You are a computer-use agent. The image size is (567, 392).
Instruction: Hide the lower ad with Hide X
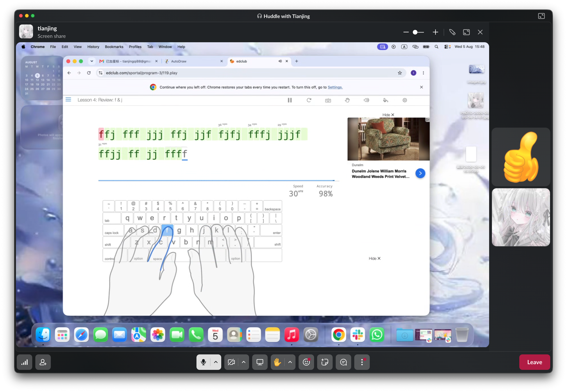click(x=375, y=259)
